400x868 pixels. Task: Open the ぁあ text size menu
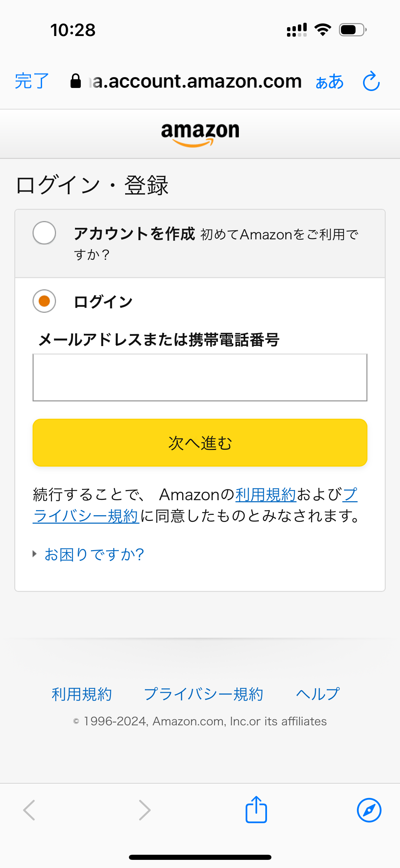pyautogui.click(x=329, y=82)
